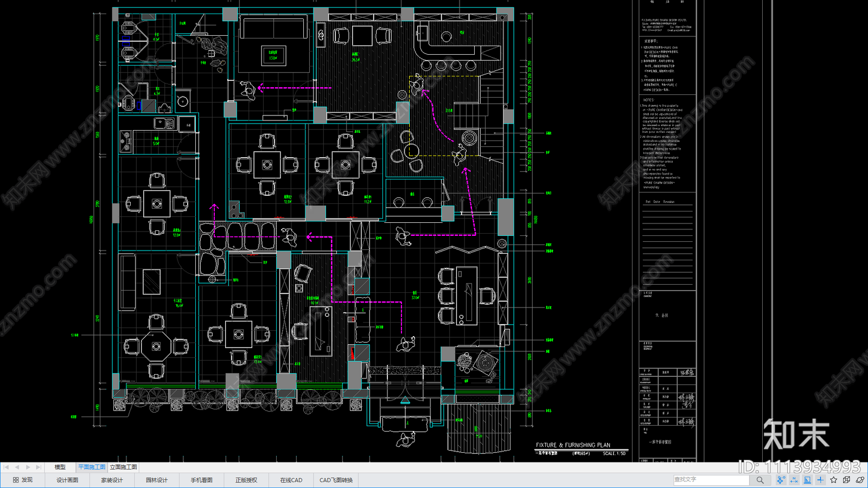Open the 立面施工图 layout tab
868x488 pixels.
tap(124, 467)
